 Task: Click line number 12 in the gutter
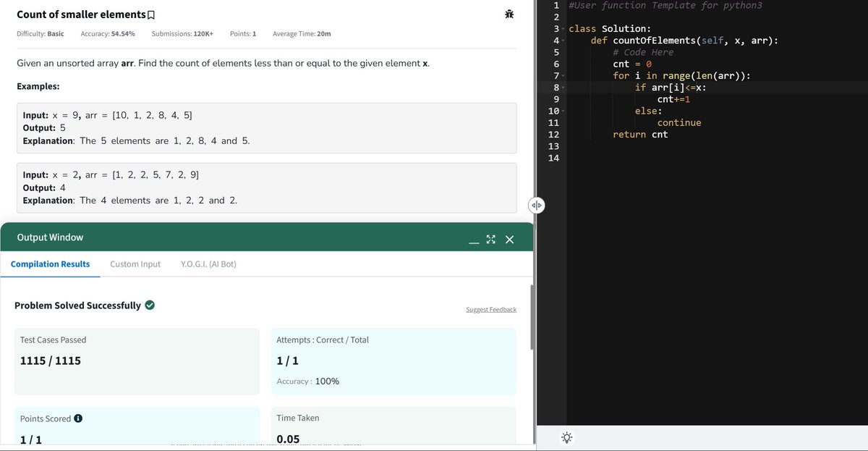(554, 135)
